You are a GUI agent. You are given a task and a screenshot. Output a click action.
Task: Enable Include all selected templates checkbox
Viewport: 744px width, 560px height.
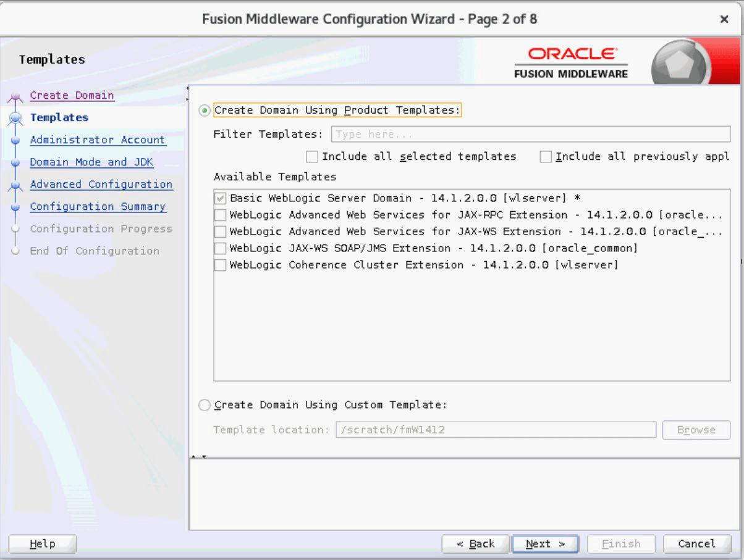click(312, 157)
